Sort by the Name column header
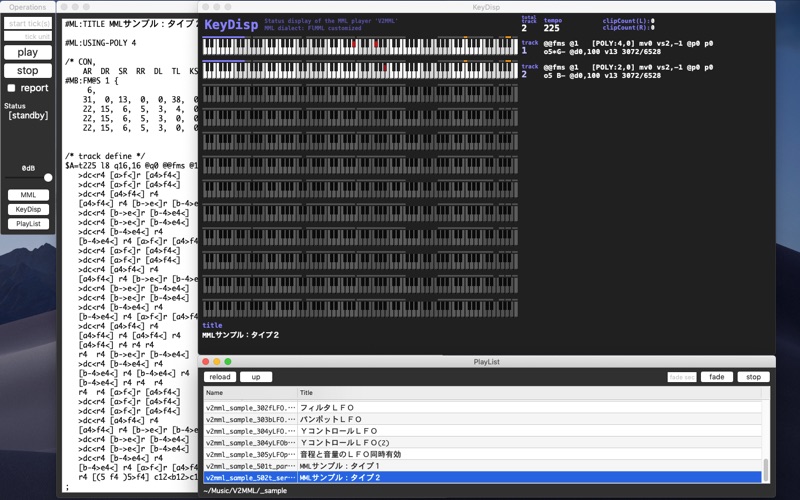Image resolution: width=800 pixels, height=500 pixels. [251, 393]
